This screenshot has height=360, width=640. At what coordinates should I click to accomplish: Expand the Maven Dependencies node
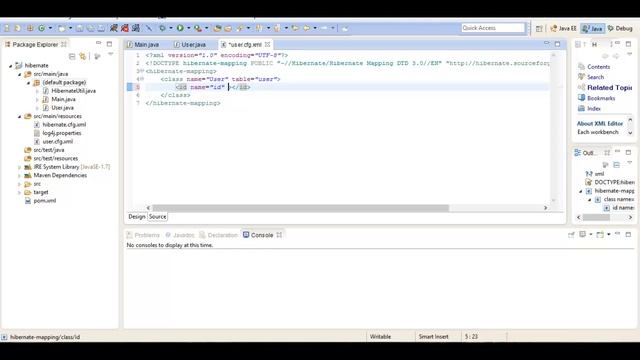point(19,176)
